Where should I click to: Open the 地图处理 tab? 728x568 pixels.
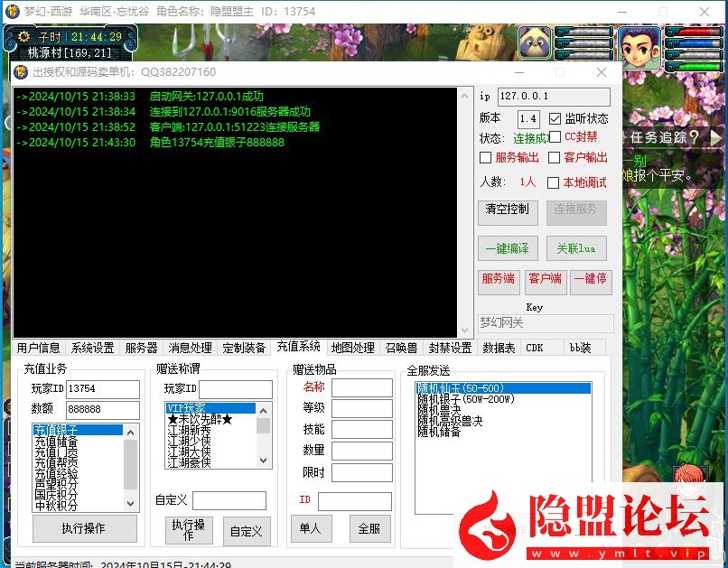pyautogui.click(x=353, y=348)
